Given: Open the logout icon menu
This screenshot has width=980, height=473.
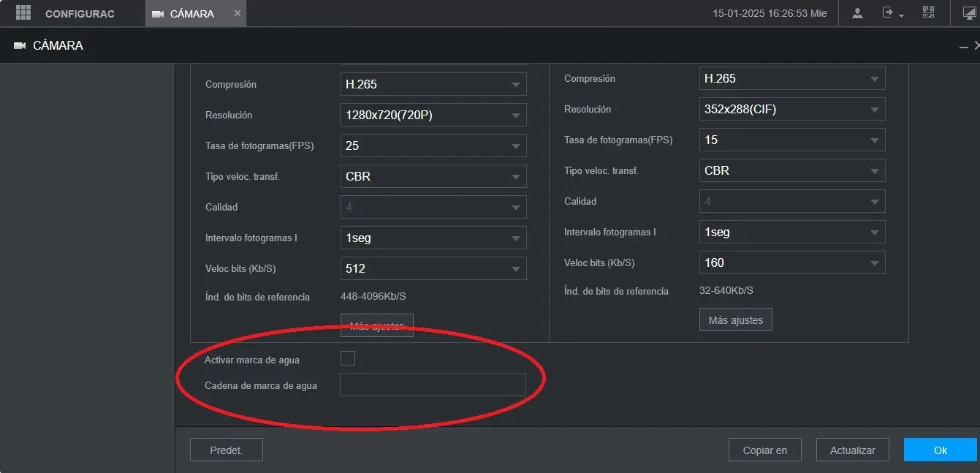Looking at the screenshot, I should [x=893, y=13].
